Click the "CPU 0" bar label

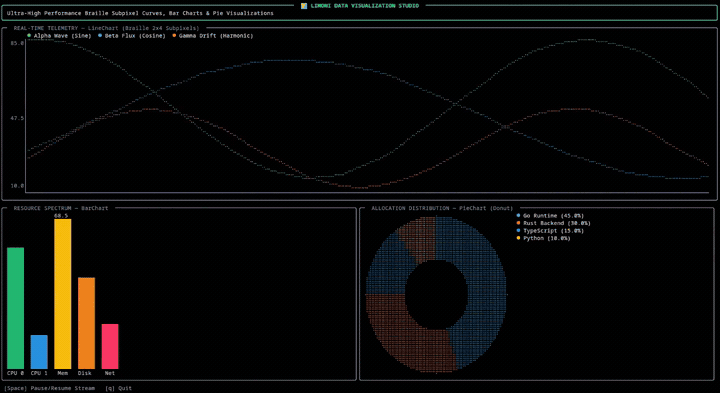(15, 373)
